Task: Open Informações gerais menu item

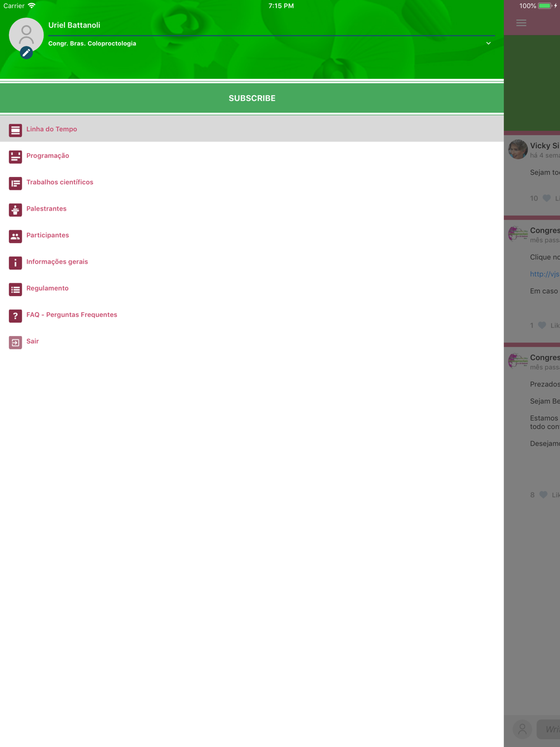Action: point(252,262)
